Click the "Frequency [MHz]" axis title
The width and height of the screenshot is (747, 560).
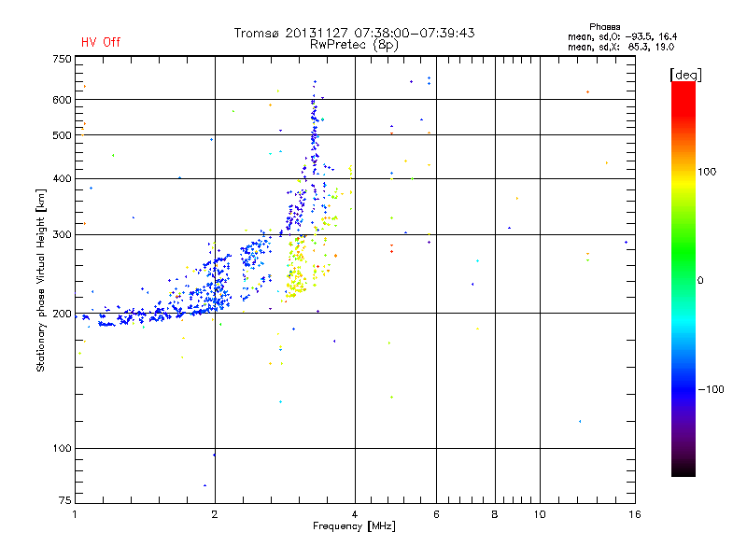click(x=354, y=526)
